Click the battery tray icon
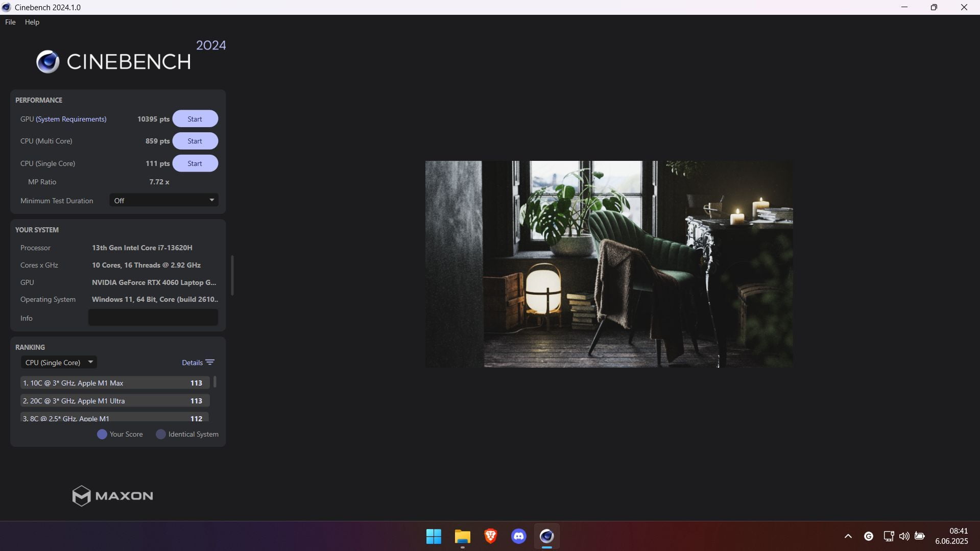Screen dimensions: 980x551 click(920, 536)
